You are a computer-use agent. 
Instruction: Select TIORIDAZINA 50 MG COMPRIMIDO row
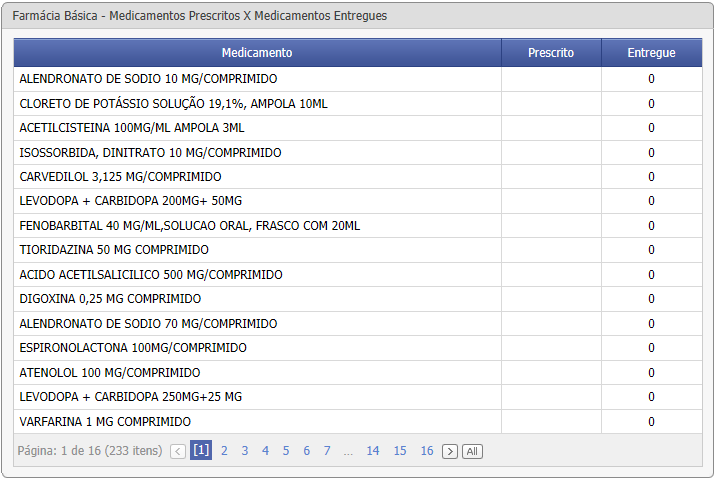[x=358, y=250]
